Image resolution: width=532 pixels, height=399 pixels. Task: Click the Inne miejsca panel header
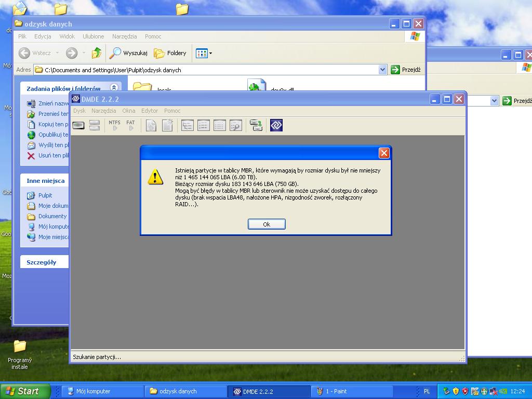click(x=45, y=181)
